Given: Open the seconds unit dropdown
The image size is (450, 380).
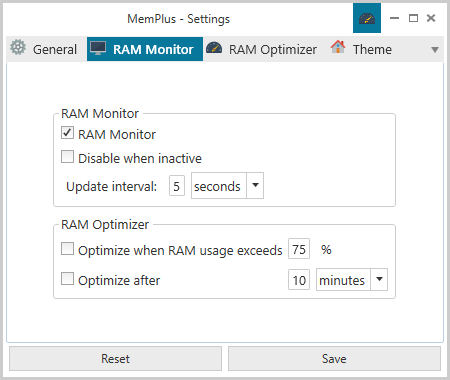Looking at the screenshot, I should 227,186.
